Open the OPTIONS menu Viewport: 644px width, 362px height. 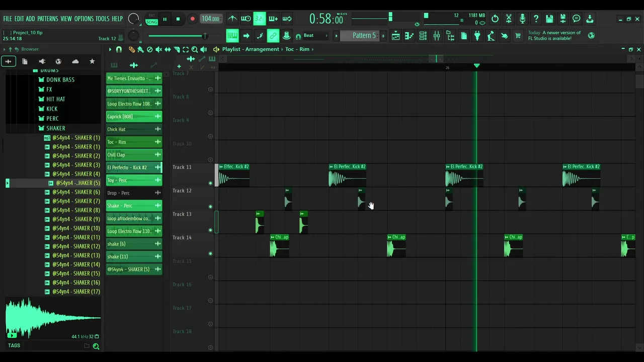tap(84, 19)
